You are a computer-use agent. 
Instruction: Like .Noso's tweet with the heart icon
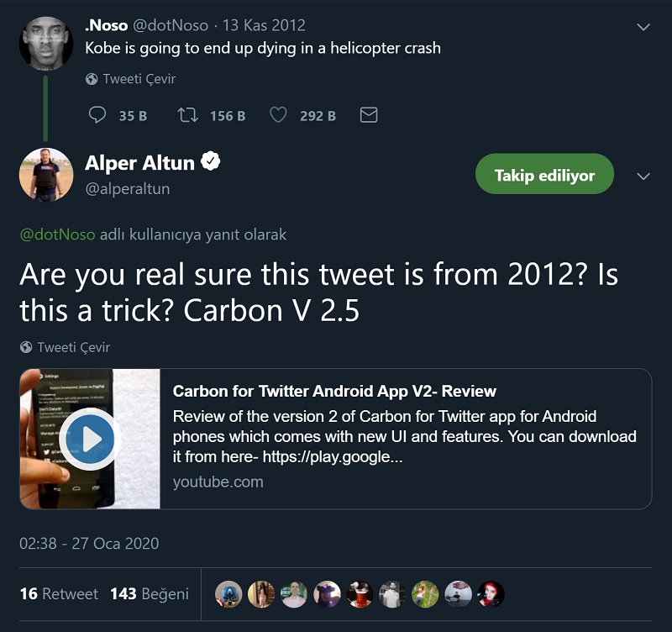pos(278,115)
